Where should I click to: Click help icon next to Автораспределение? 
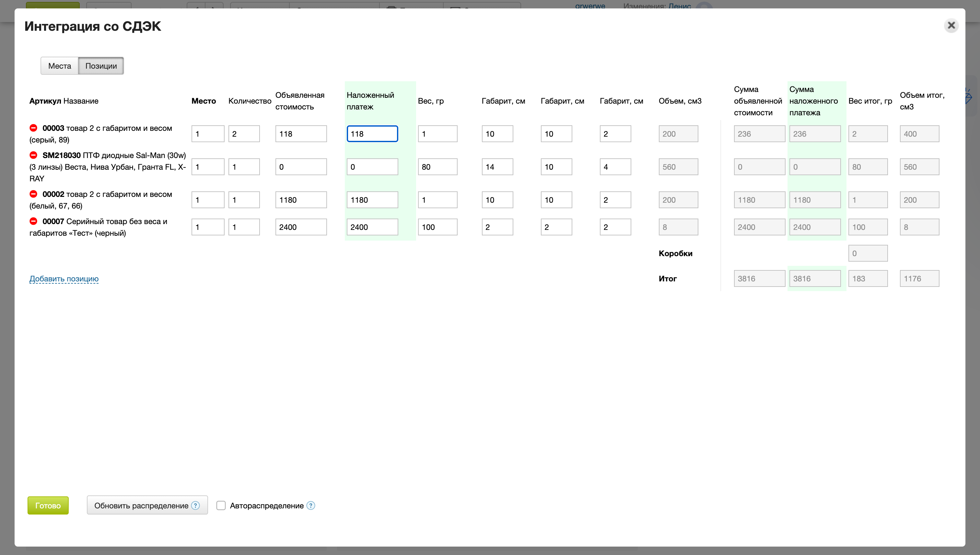click(311, 505)
